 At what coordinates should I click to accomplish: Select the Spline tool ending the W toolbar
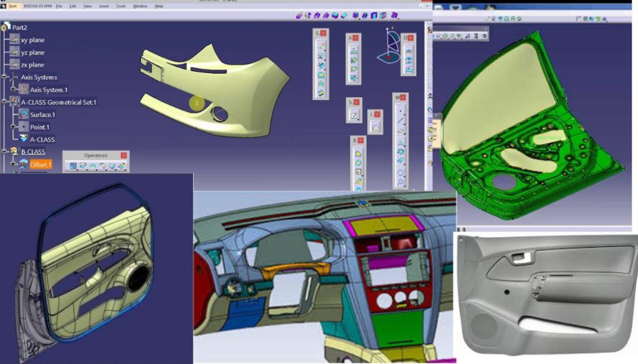coord(401,182)
